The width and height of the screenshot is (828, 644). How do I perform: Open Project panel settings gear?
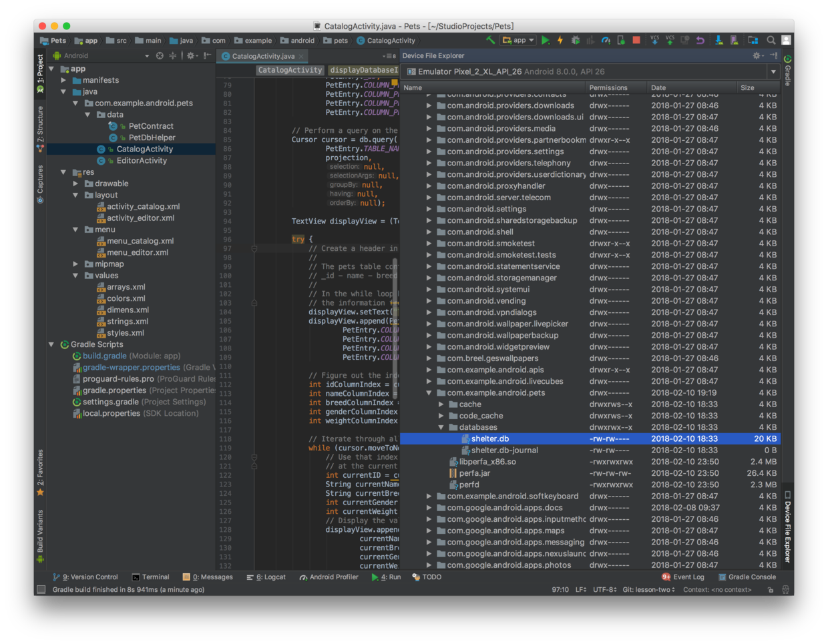pos(191,56)
